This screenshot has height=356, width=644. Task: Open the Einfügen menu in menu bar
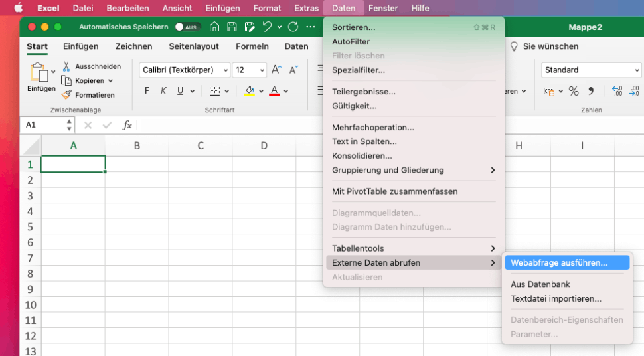pos(222,8)
